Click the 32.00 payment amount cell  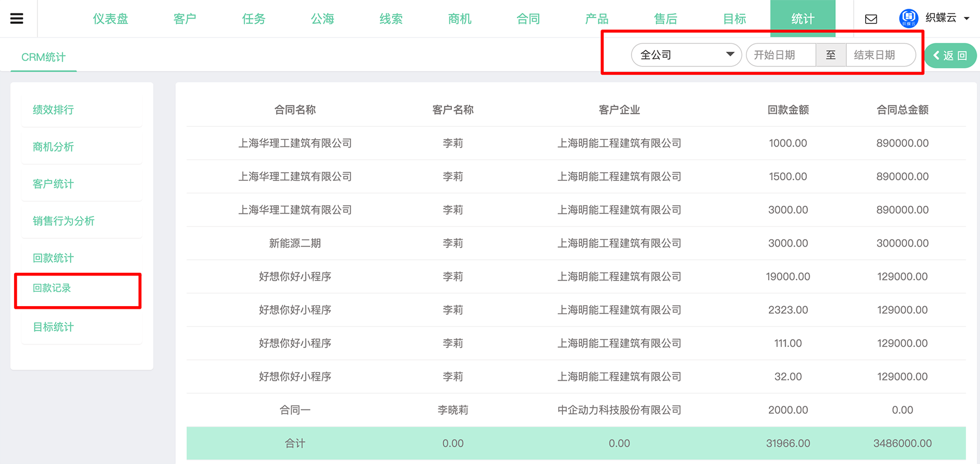tap(788, 376)
